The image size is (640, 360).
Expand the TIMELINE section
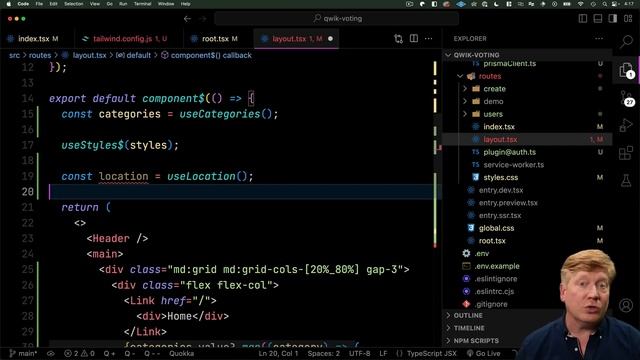(x=469, y=328)
